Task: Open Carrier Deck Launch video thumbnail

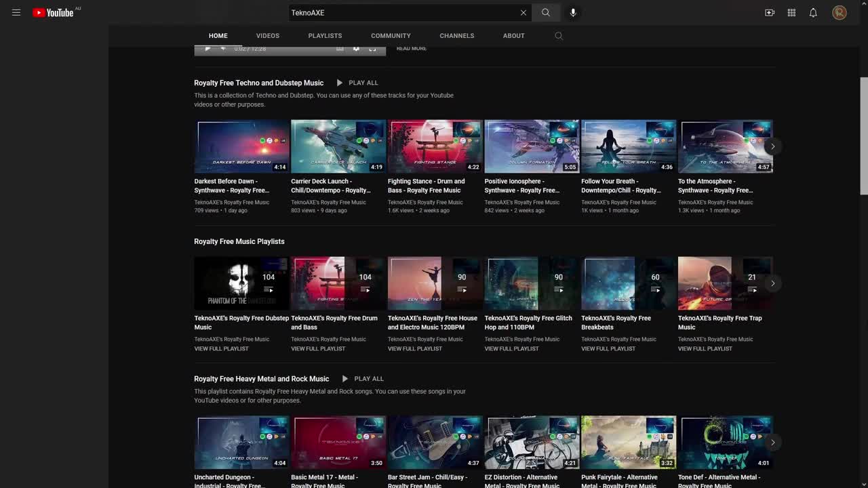Action: tap(338, 146)
